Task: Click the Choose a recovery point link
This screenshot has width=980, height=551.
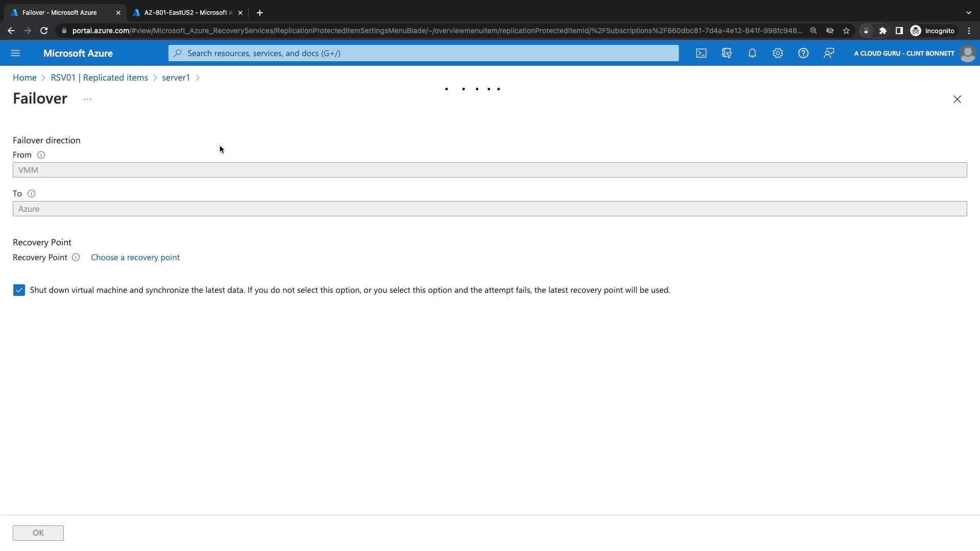Action: pyautogui.click(x=135, y=257)
